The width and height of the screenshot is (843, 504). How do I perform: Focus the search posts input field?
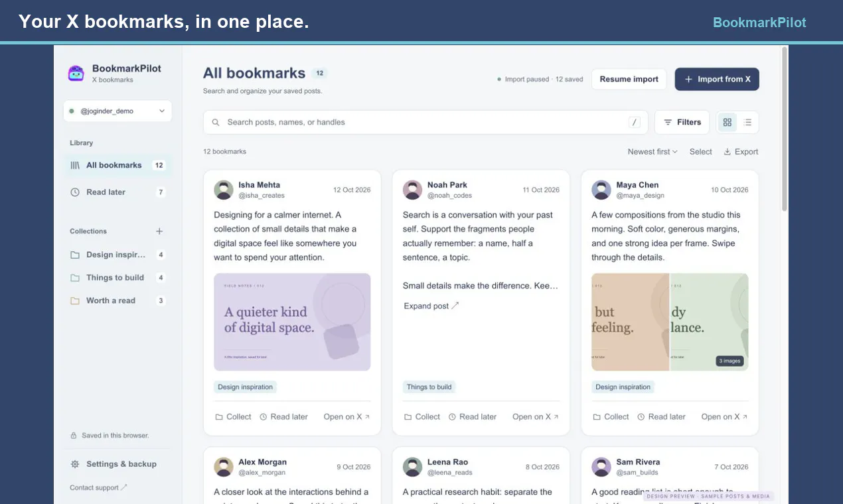pos(425,122)
